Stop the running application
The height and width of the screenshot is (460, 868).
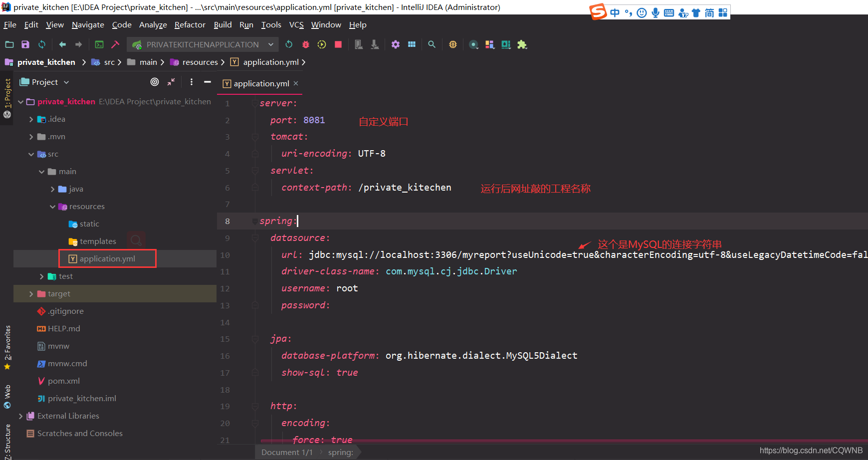tap(338, 44)
